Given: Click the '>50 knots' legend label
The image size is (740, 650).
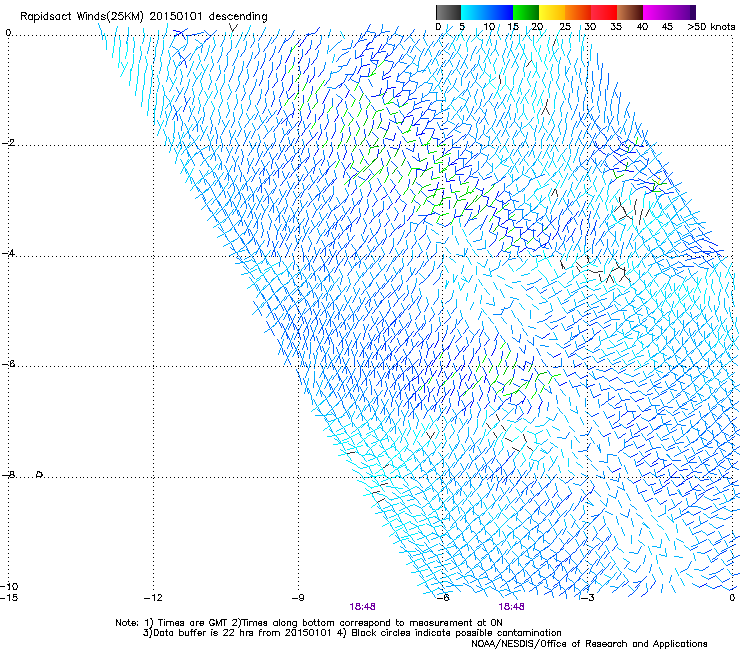Looking at the screenshot, I should (711, 27).
